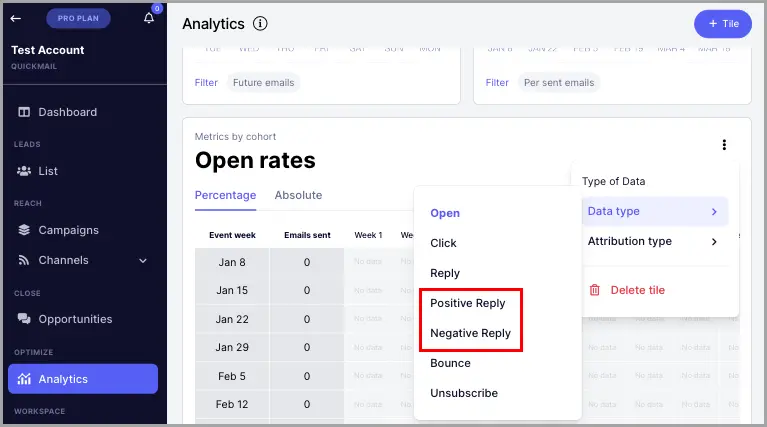Expand Attribution type submenu arrow

714,242
